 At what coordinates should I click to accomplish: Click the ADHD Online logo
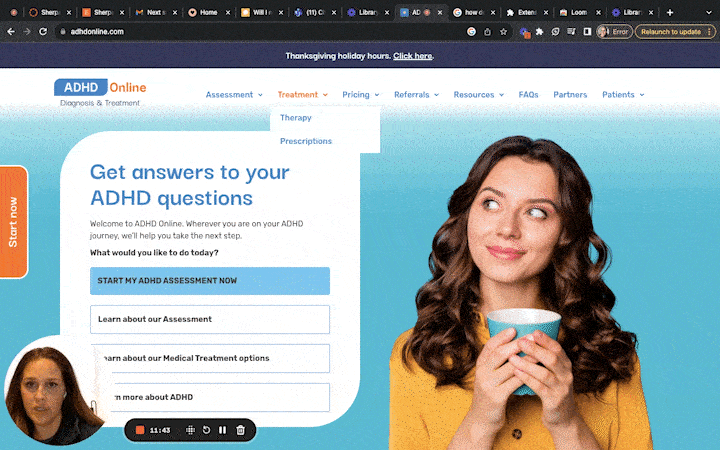[100, 92]
